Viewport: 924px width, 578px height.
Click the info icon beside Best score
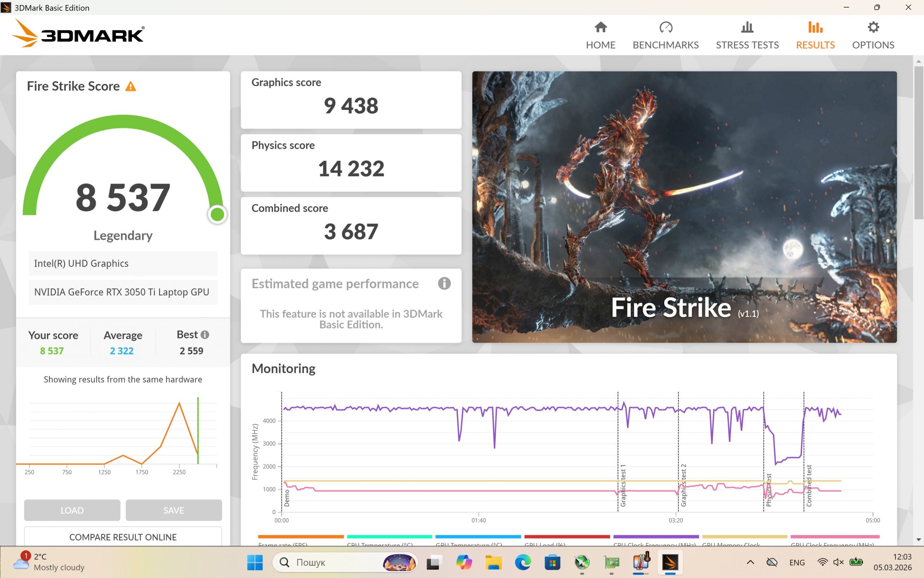point(205,335)
